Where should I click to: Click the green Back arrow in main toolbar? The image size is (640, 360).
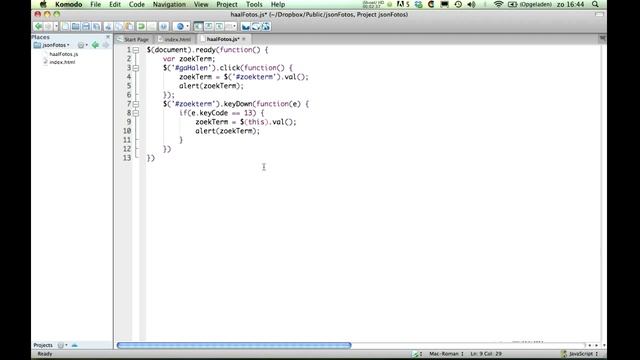[x=38, y=27]
